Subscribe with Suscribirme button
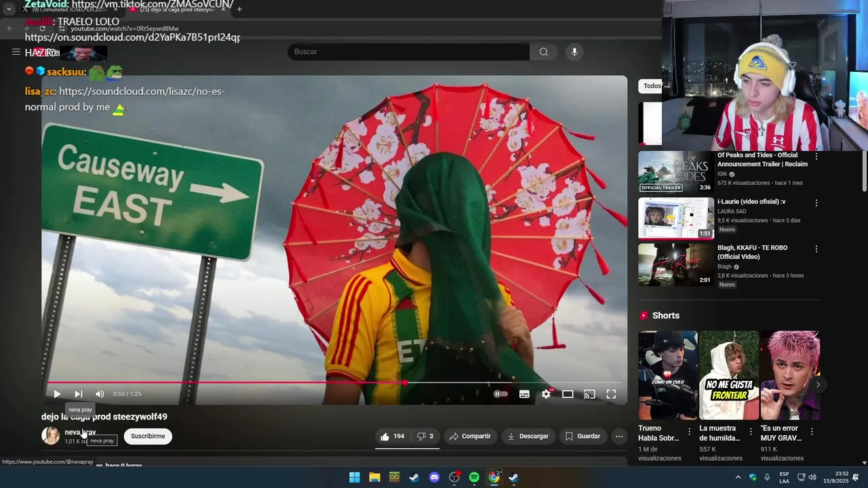Image resolution: width=868 pixels, height=488 pixels. (148, 436)
